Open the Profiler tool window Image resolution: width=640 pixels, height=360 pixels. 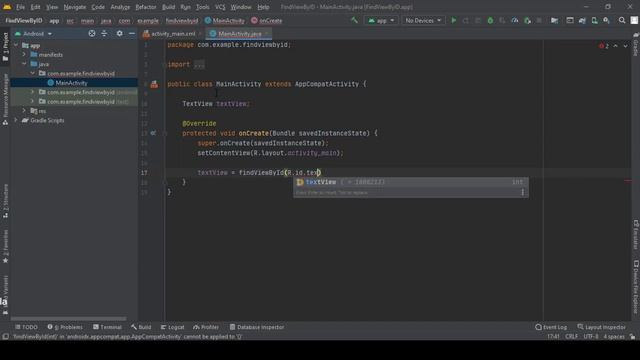[x=206, y=327]
